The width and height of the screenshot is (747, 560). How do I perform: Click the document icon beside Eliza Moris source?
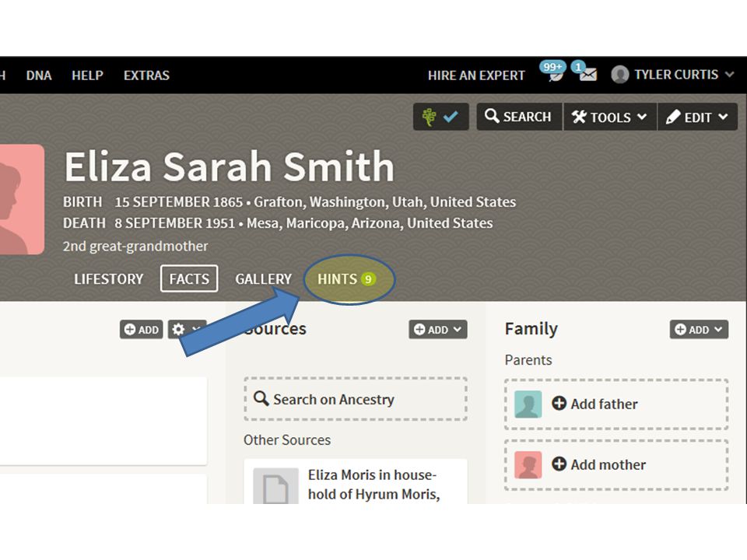tap(275, 485)
